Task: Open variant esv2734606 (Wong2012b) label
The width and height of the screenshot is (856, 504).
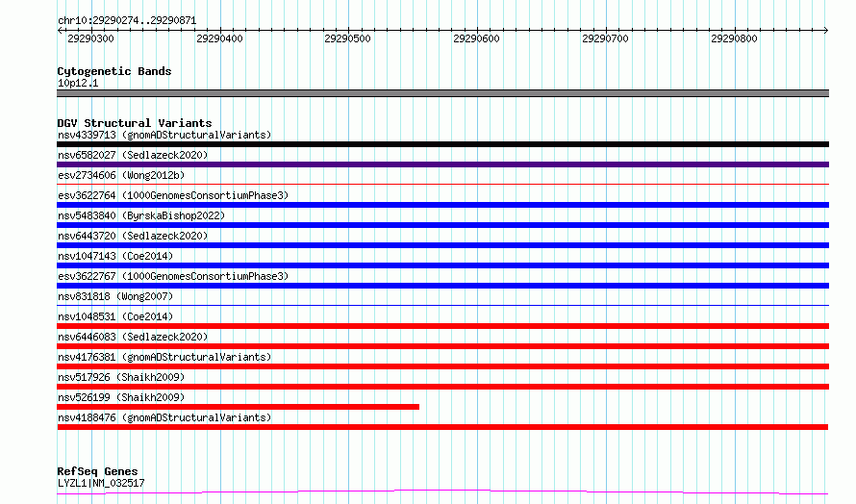Action: (x=121, y=175)
